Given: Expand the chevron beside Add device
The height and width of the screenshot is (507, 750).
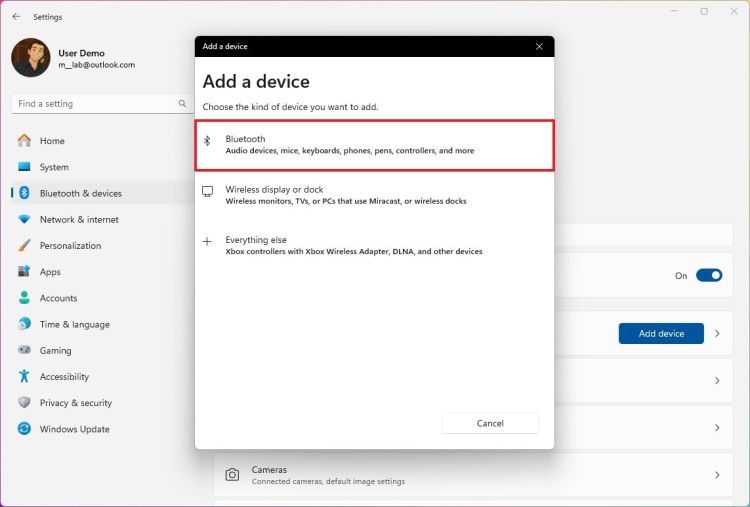Looking at the screenshot, I should pos(717,334).
